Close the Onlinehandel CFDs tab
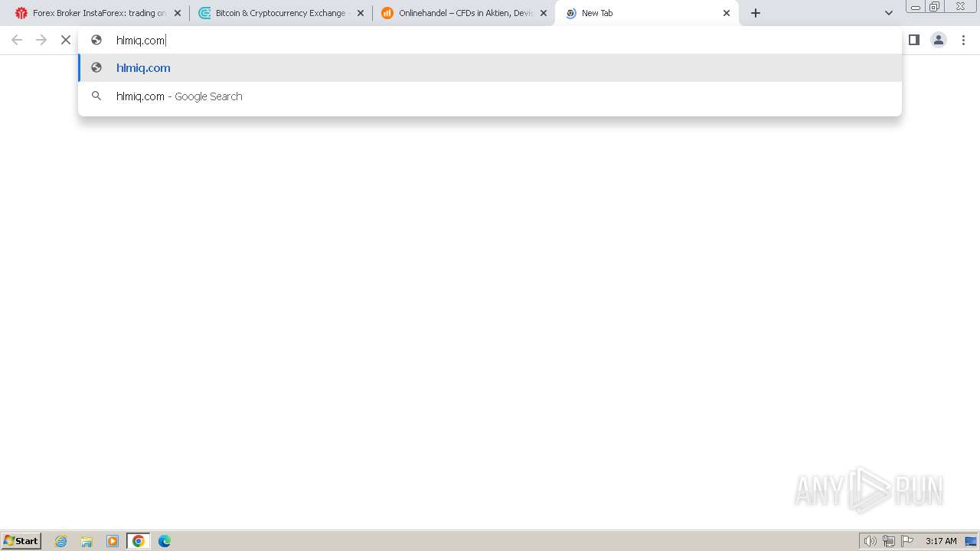 coord(544,13)
